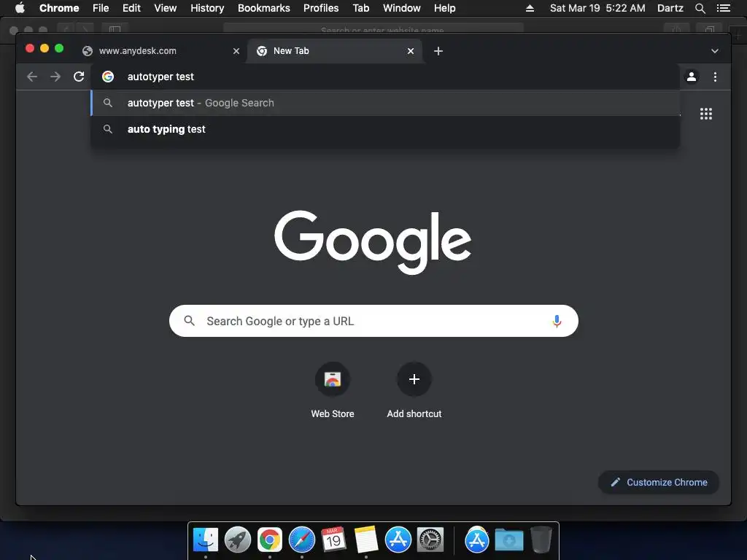Image resolution: width=747 pixels, height=560 pixels.
Task: Click the Web Store label
Action: (x=333, y=414)
